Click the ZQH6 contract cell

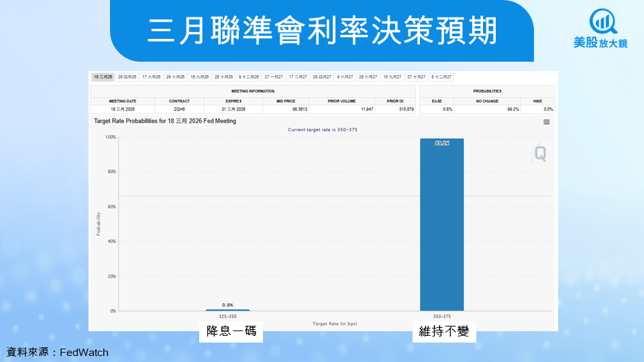pos(179,109)
